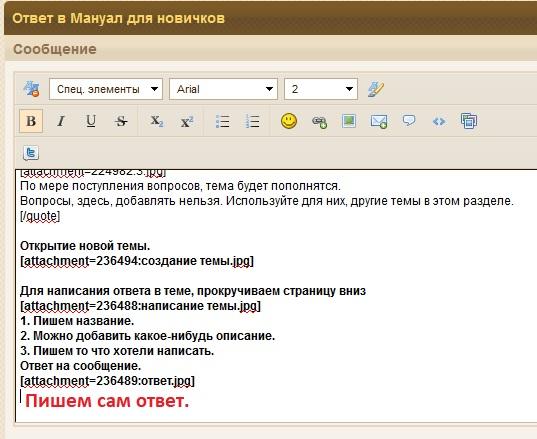This screenshot has width=537, height=439.
Task: Insert a numbered list
Action: pos(253,121)
